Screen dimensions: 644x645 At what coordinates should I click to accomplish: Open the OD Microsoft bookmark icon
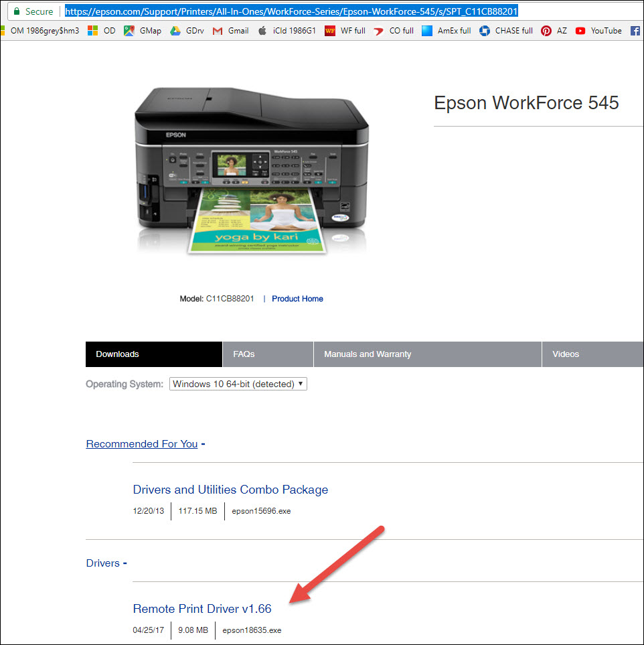point(93,30)
